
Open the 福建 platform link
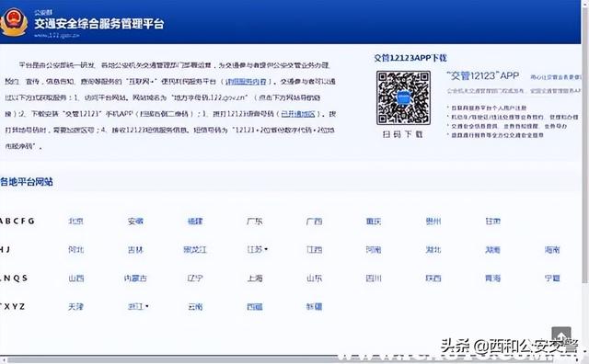pyautogui.click(x=195, y=221)
